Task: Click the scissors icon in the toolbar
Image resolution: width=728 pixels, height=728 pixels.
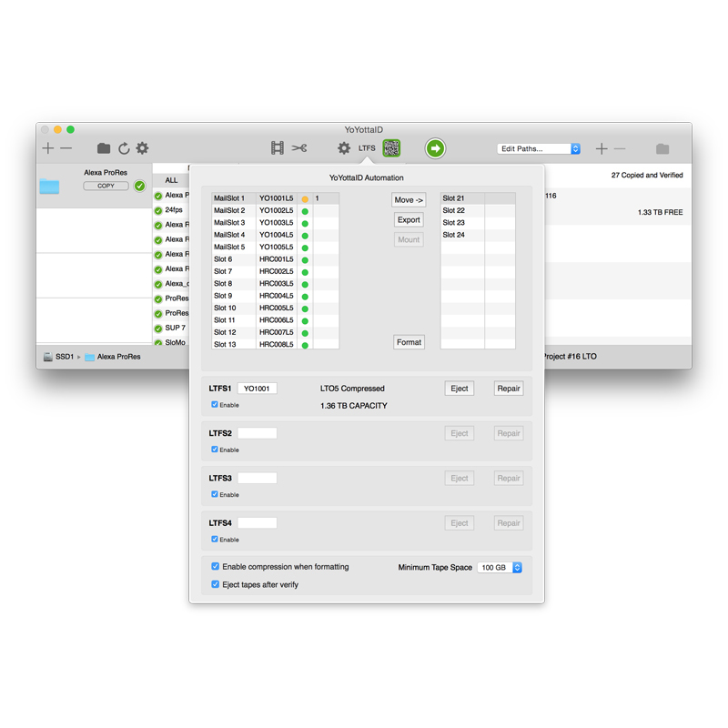Action: pos(298,147)
